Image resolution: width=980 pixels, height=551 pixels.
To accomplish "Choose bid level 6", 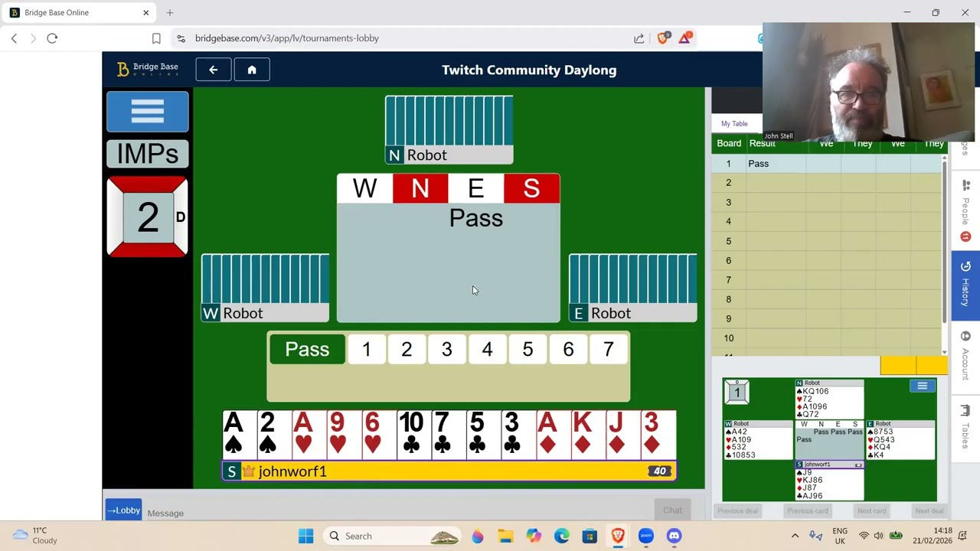I will tap(568, 350).
